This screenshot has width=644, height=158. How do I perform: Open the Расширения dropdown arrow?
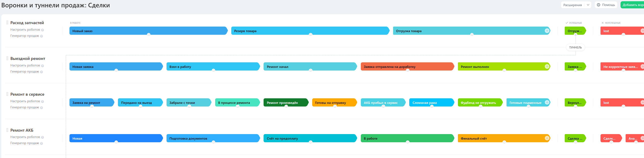click(x=588, y=5)
